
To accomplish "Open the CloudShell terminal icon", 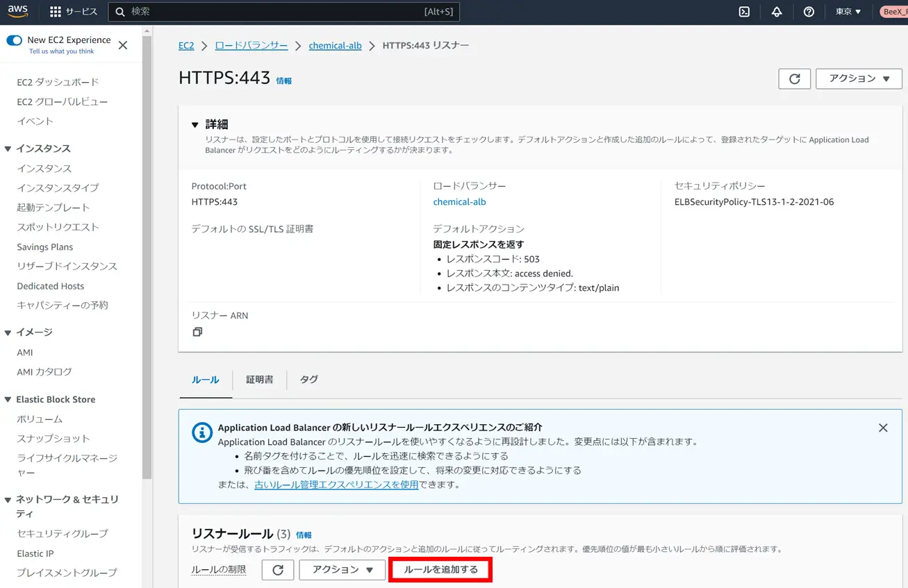I will [744, 12].
